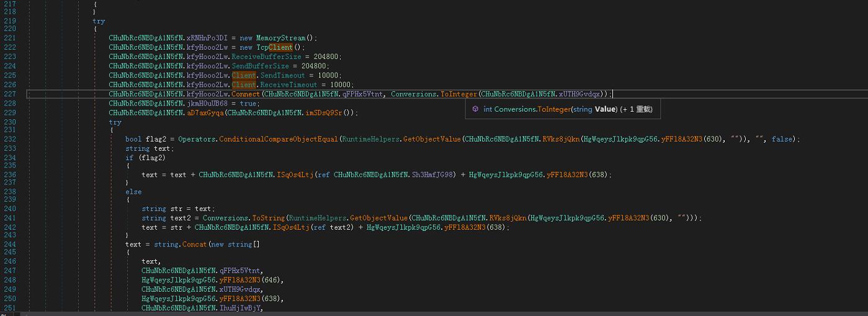Click "string str = text;" on line 240
Image resolution: width=868 pixels, height=316 pixels.
(178, 209)
